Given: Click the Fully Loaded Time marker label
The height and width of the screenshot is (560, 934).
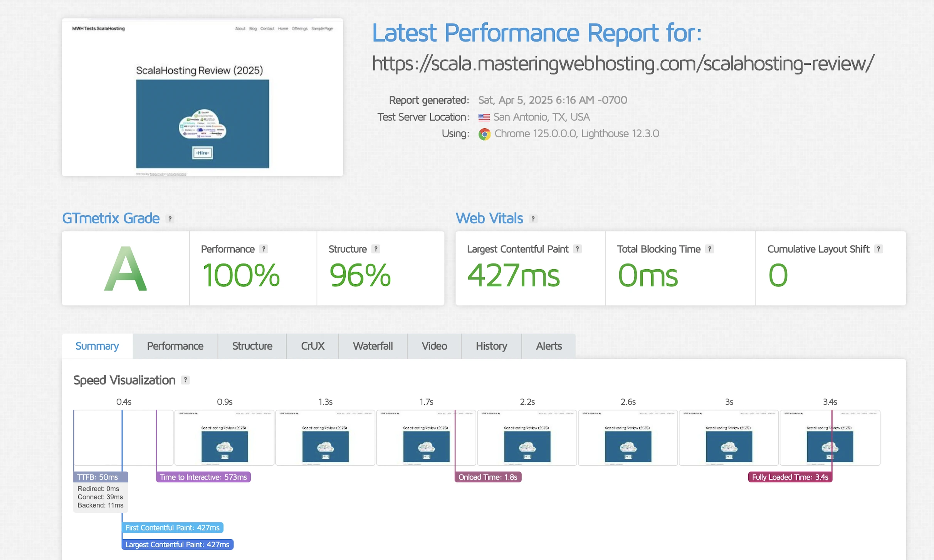Looking at the screenshot, I should click(790, 477).
